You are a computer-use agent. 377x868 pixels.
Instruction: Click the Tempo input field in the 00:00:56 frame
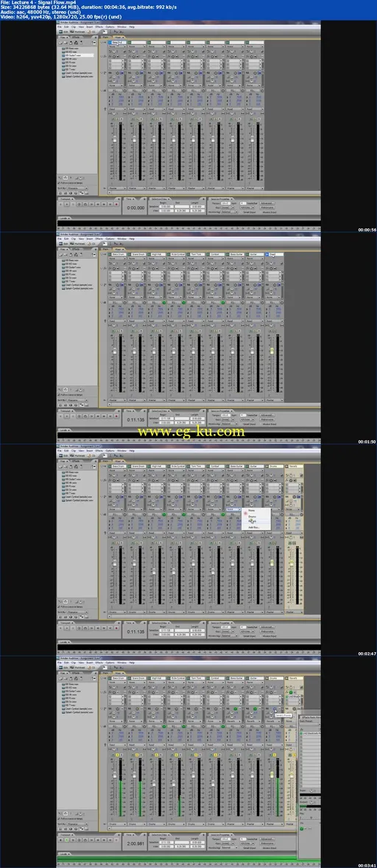point(225,203)
